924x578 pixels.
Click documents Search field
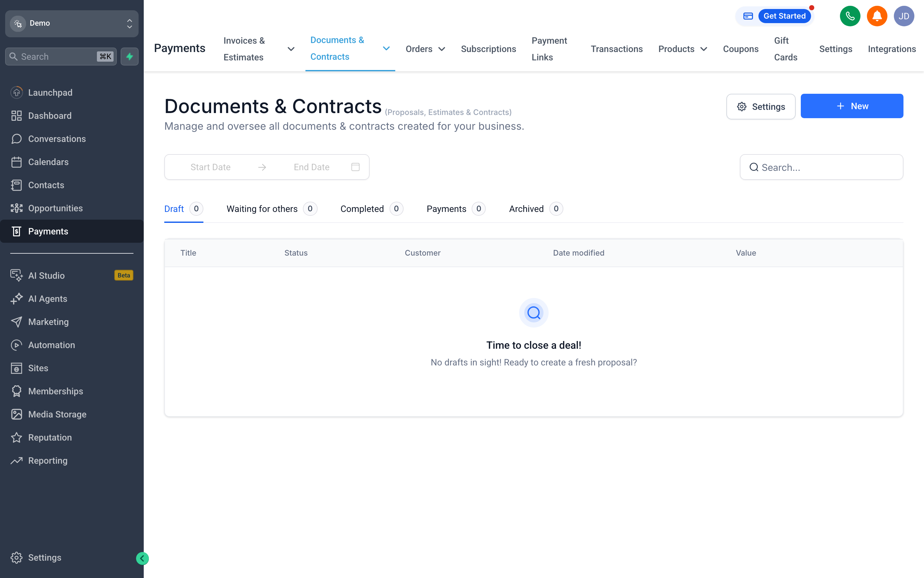tap(821, 167)
